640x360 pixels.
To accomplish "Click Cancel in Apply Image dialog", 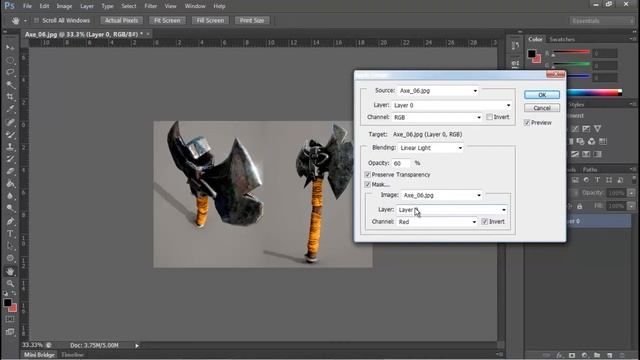I will pyautogui.click(x=542, y=108).
